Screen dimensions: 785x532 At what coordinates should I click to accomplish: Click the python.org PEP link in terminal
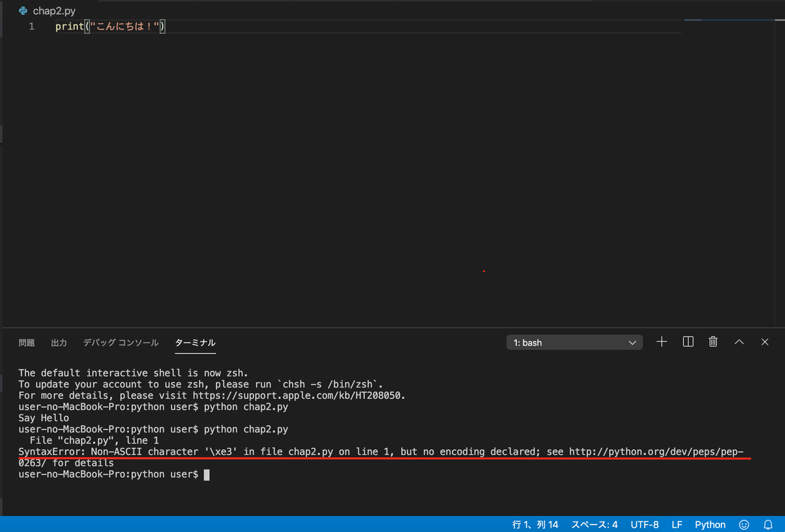coord(656,452)
